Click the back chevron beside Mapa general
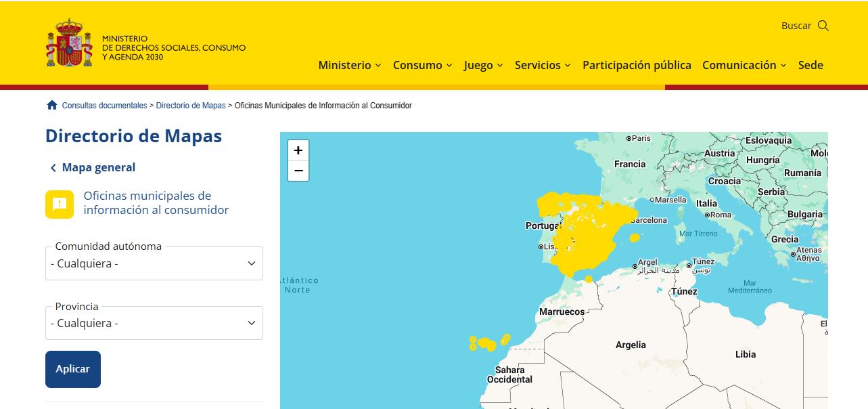Image resolution: width=868 pixels, height=409 pixels. [x=53, y=168]
